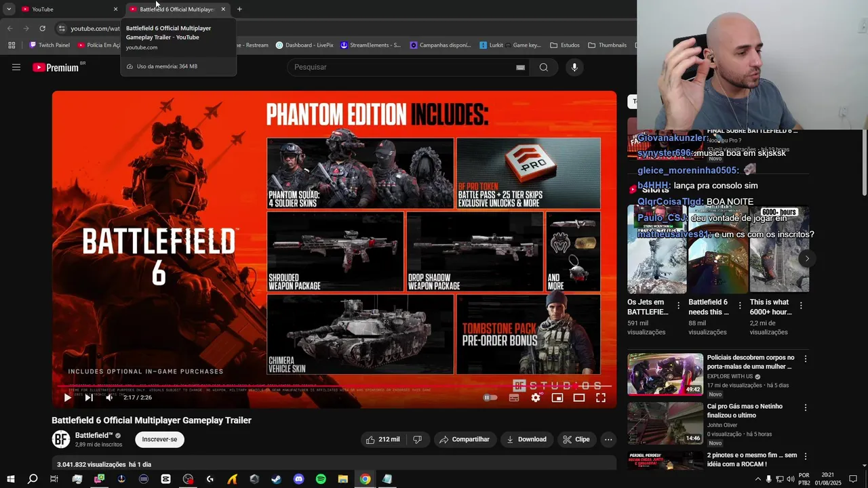The height and width of the screenshot is (488, 868).
Task: Play the Battlefield 6 trailer video
Action: click(67, 398)
